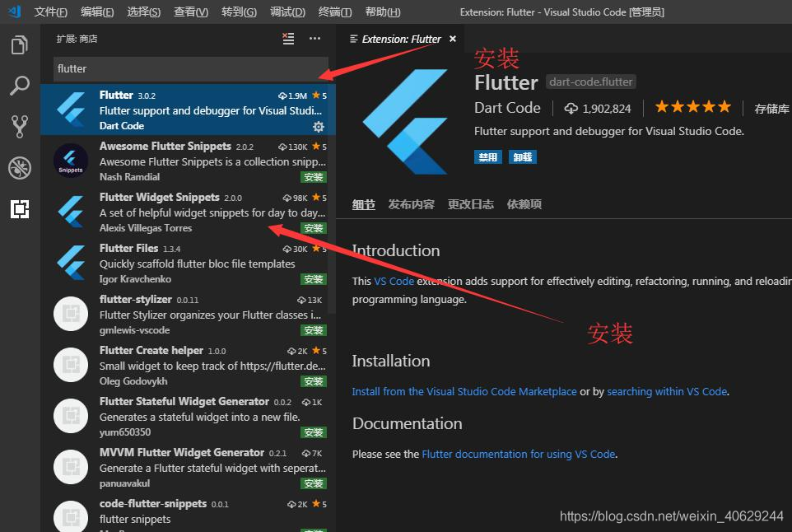Image resolution: width=792 pixels, height=532 pixels.
Task: Click the dart-code.flutter identifier badge
Action: [x=590, y=82]
